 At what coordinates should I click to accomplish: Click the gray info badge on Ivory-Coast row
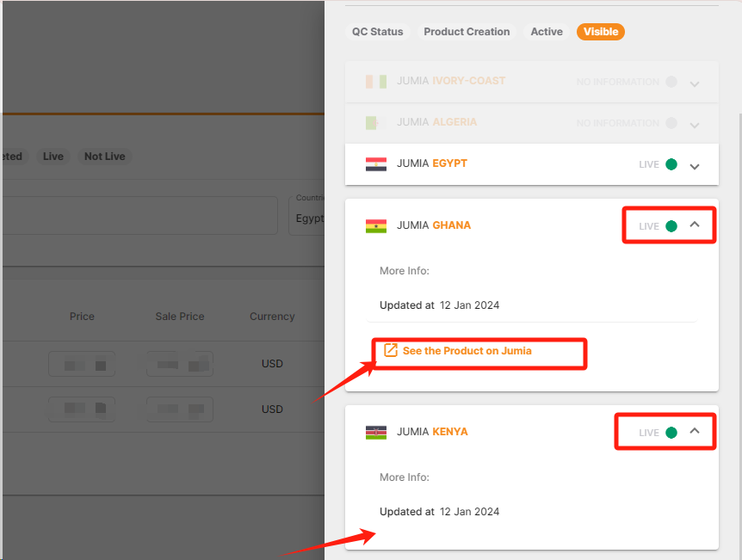coord(671,82)
